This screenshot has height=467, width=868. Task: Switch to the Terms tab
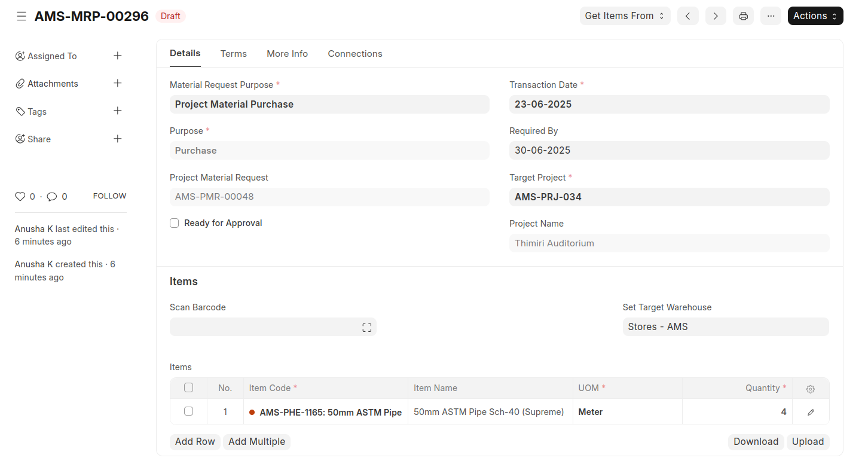(x=233, y=54)
